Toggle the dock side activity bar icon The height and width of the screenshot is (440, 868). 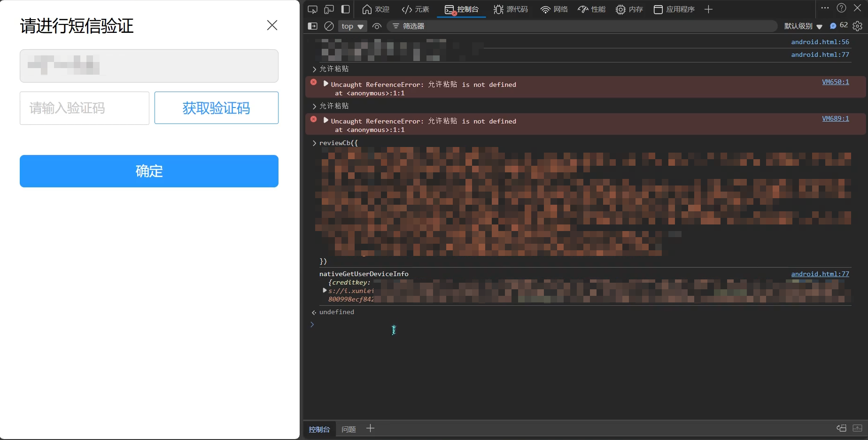(x=345, y=9)
